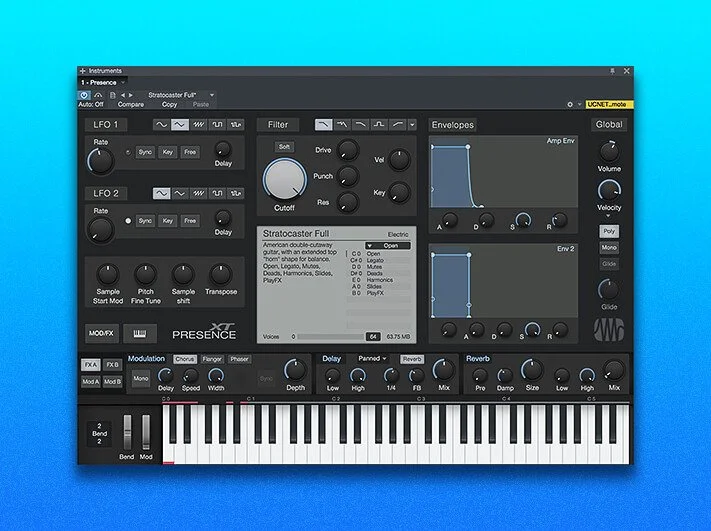Click the UCNET remote button
711x531 pixels.
[x=609, y=104]
